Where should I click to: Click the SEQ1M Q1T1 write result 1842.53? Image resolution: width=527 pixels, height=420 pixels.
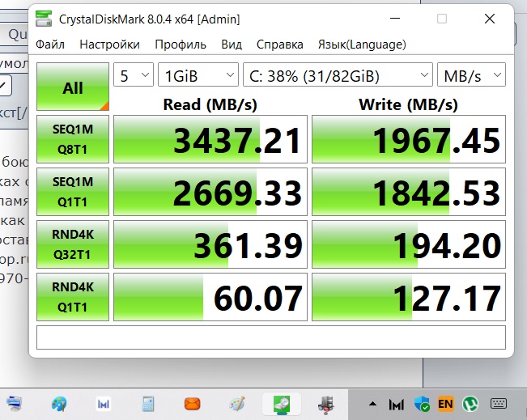(409, 192)
